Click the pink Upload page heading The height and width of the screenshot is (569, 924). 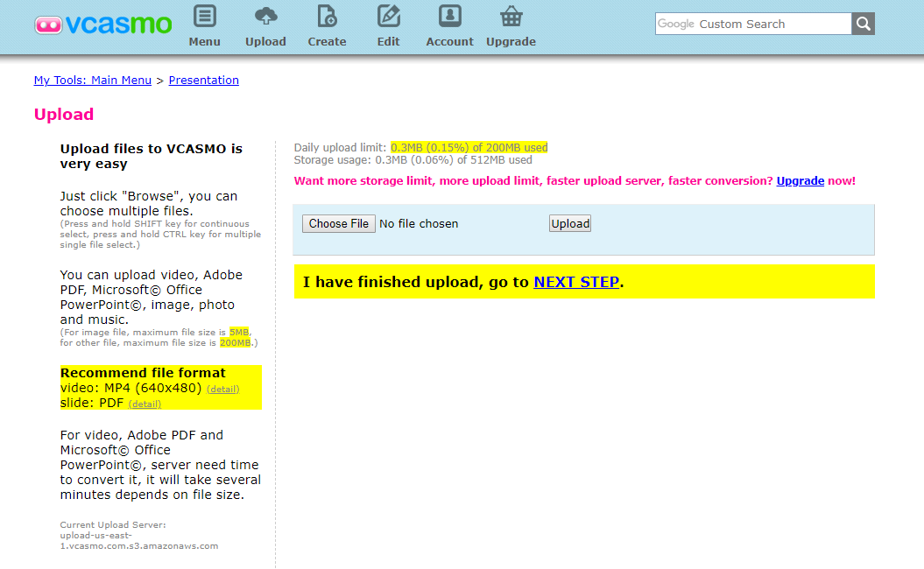click(x=64, y=115)
